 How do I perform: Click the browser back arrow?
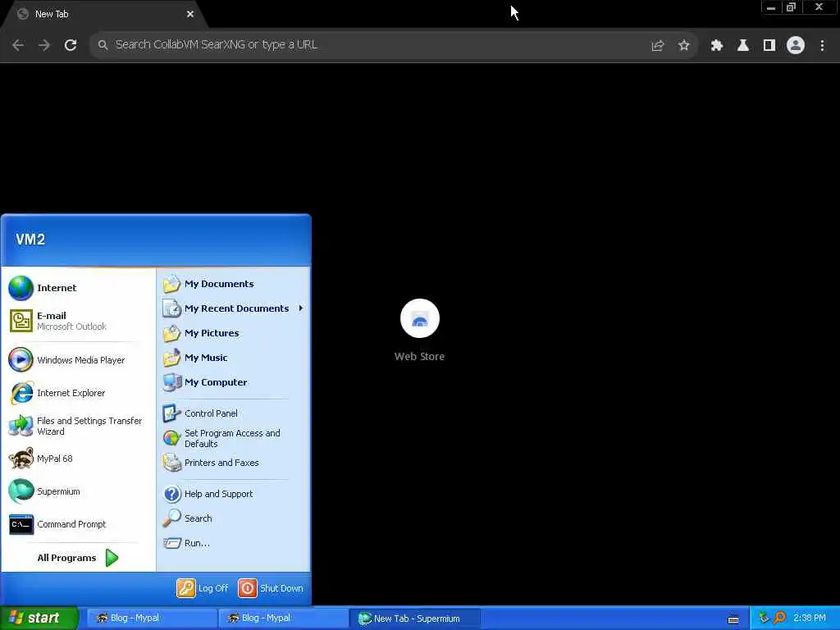click(x=18, y=45)
